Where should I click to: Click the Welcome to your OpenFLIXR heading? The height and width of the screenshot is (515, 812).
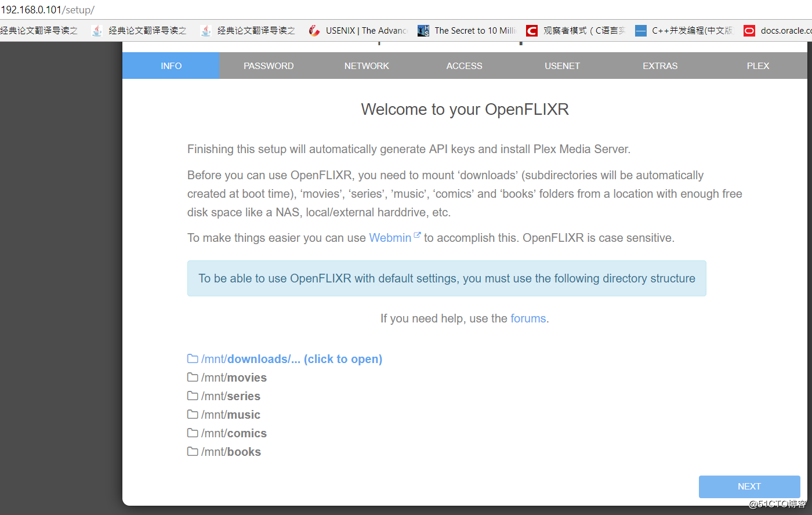465,110
